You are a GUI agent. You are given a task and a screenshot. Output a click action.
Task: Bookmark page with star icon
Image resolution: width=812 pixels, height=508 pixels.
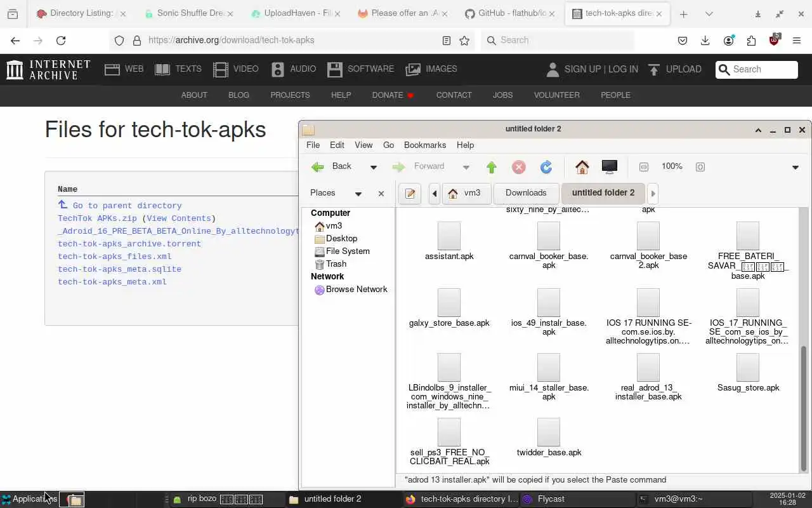[464, 40]
